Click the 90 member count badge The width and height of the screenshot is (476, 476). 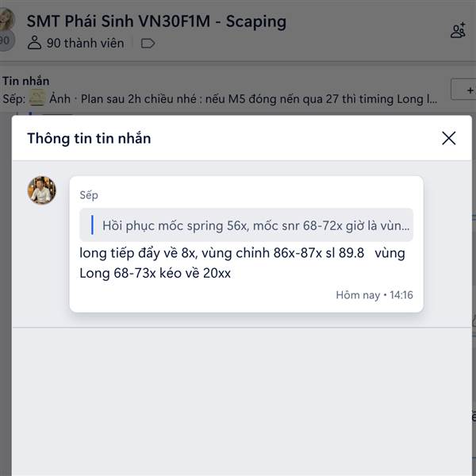click(6, 40)
